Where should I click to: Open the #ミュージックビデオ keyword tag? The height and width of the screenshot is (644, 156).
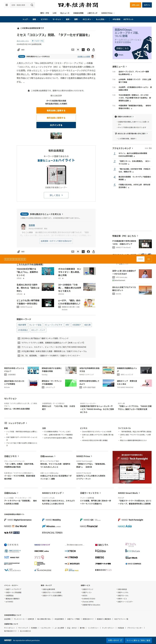(53, 325)
